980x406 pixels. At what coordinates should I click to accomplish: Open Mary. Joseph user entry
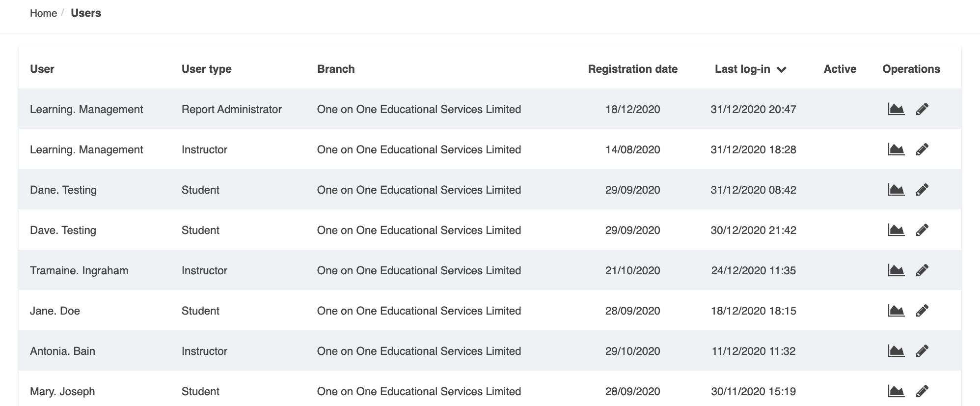tap(62, 392)
